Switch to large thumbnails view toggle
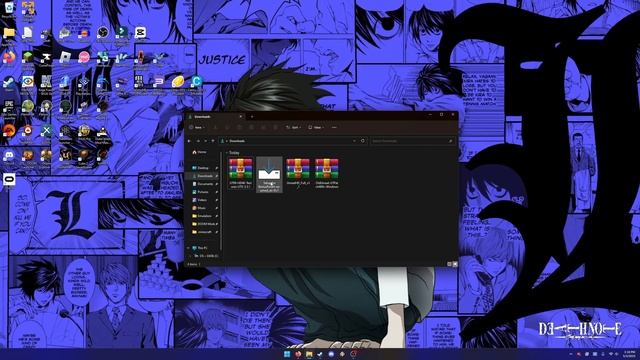The image size is (640, 360). (455, 264)
